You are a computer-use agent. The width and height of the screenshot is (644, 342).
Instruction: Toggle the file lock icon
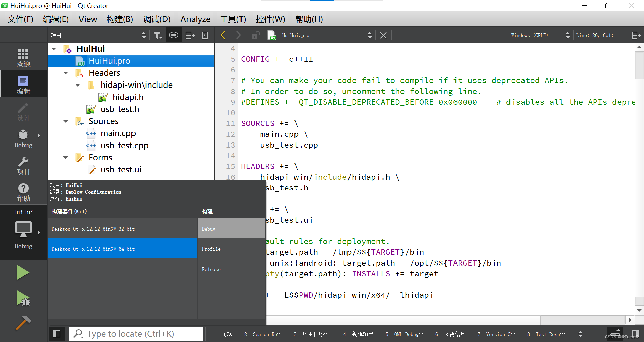[255, 35]
